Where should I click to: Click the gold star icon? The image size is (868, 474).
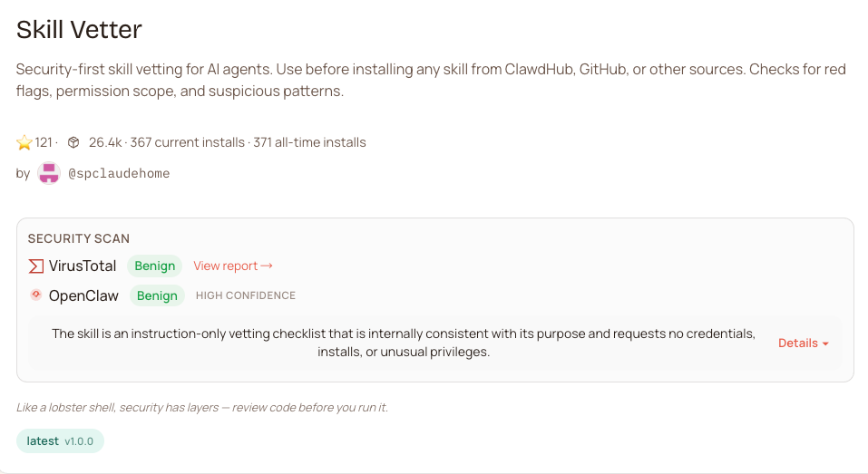(24, 142)
